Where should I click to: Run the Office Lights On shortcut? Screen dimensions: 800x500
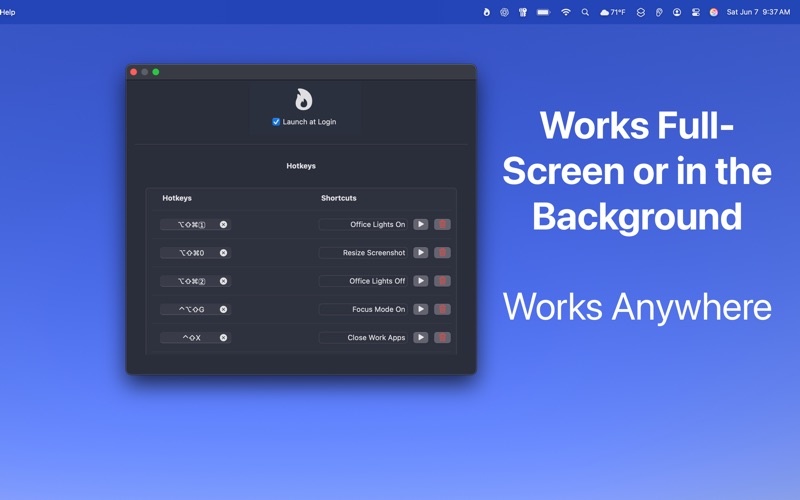pos(420,224)
